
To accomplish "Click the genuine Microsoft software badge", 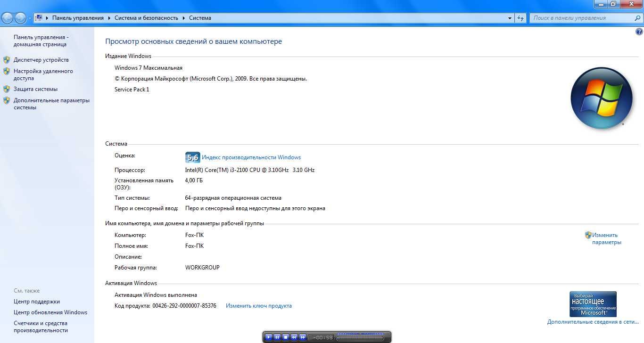I will (x=593, y=304).
